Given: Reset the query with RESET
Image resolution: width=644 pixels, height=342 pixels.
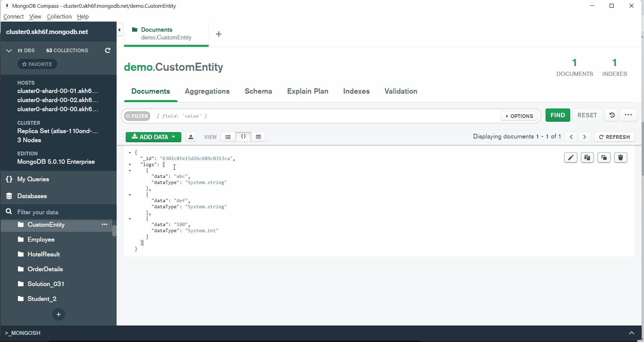Looking at the screenshot, I should click(x=587, y=115).
